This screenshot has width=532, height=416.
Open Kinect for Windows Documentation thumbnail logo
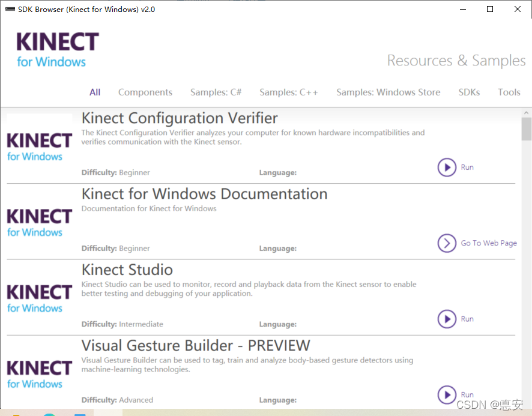coord(40,223)
